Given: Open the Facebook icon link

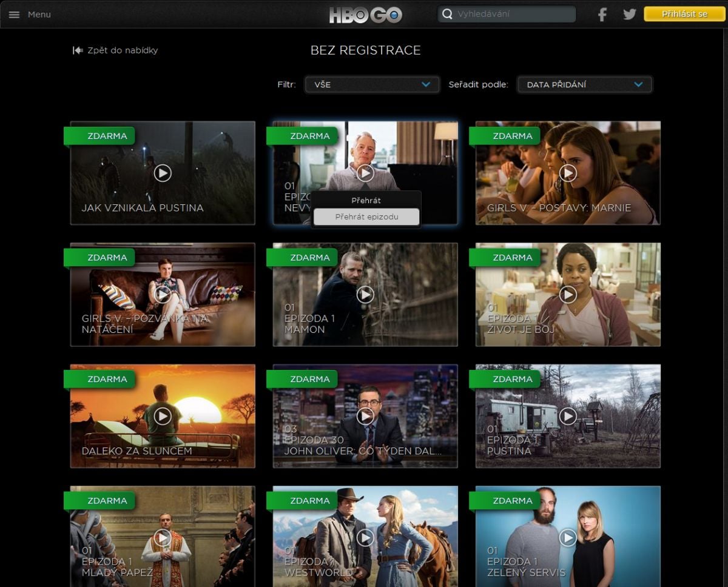Looking at the screenshot, I should coord(602,15).
